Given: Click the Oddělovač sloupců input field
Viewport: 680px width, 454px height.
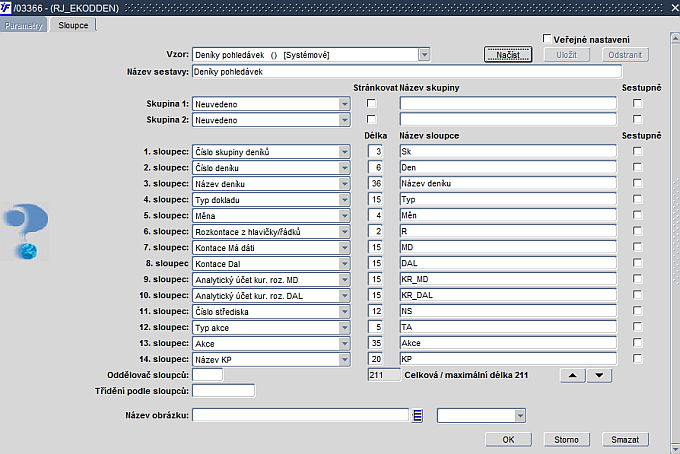Looking at the screenshot, I should [x=208, y=375].
